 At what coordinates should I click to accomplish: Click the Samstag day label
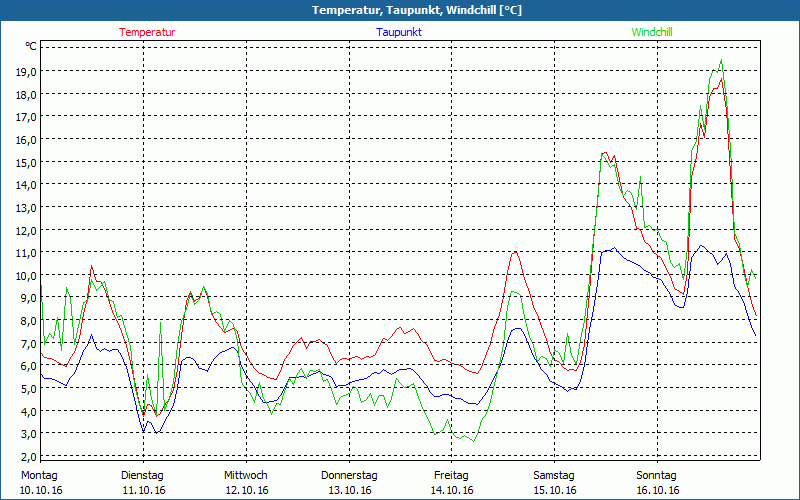click(554, 475)
